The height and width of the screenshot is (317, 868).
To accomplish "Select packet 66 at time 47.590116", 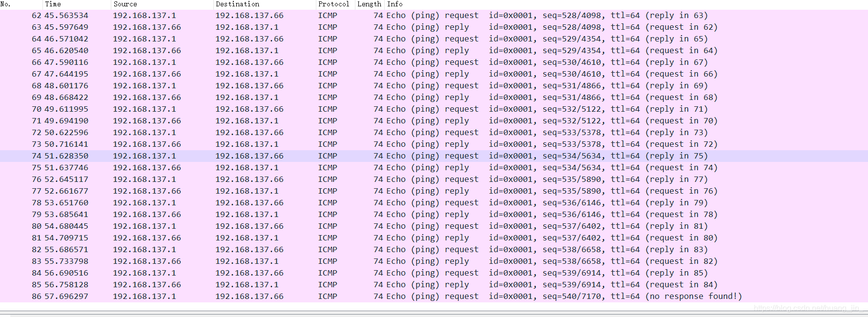I will (434, 62).
